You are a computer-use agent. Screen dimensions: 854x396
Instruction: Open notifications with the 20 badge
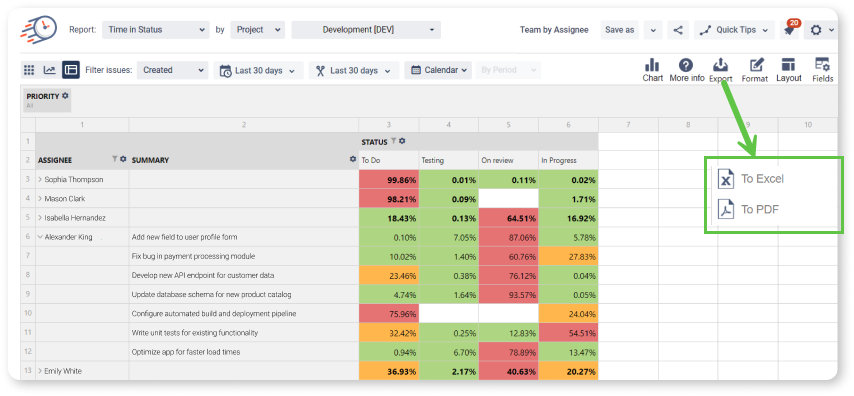[x=789, y=29]
